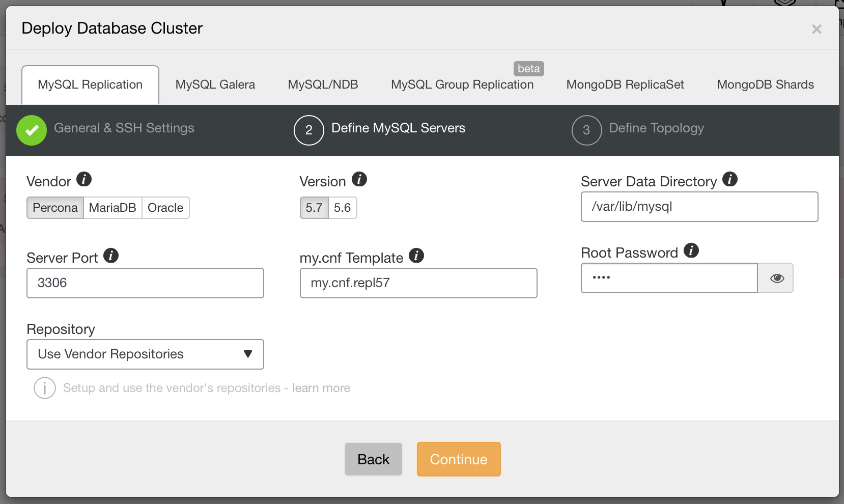Switch to MySQL/NDB tab

(x=323, y=85)
